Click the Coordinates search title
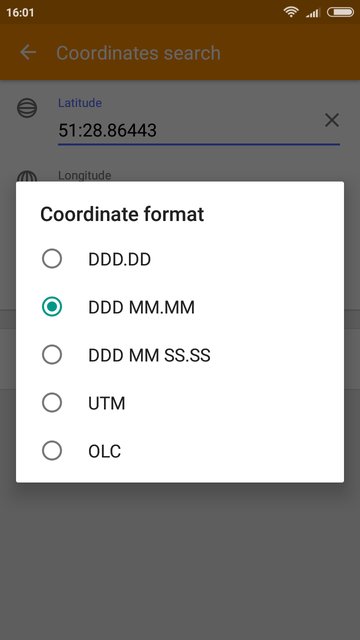 138,53
